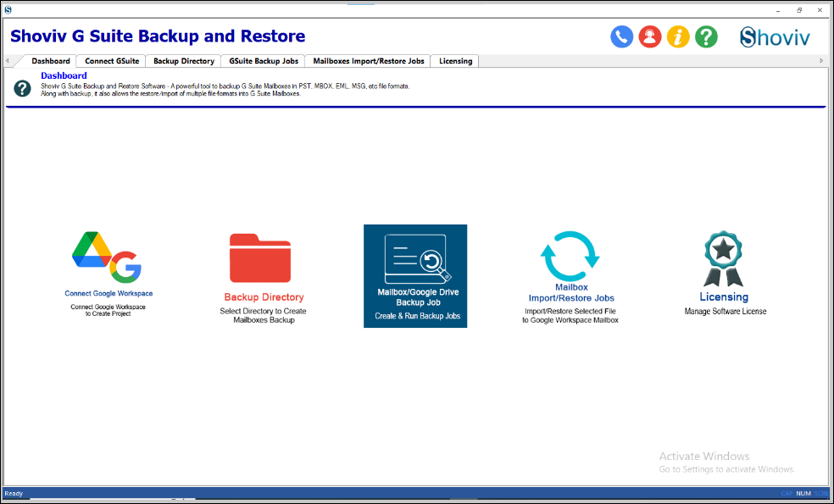Screen dimensions: 834x504
Task: Select the Mailbox/Google Drive Backup Job tile
Action: pos(415,276)
